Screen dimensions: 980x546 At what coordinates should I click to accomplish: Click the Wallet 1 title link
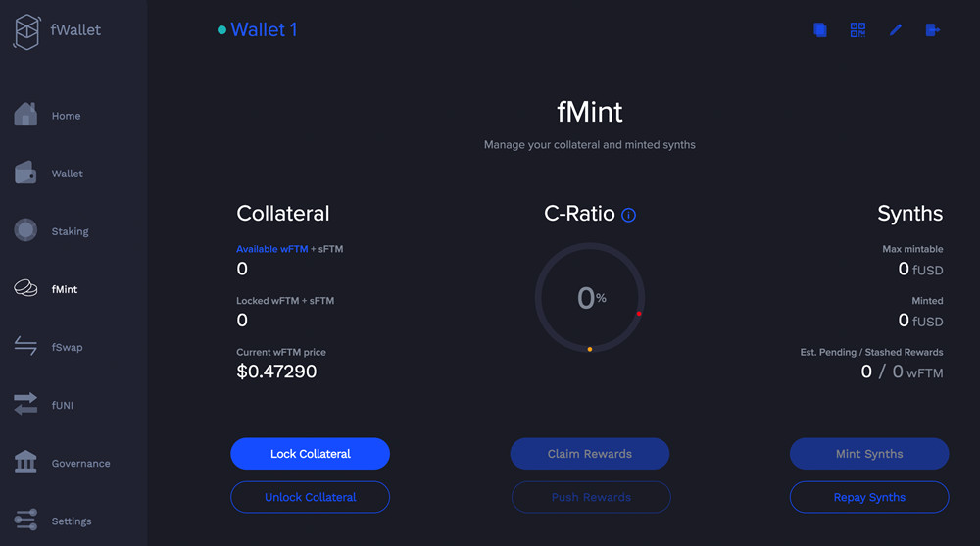(264, 29)
